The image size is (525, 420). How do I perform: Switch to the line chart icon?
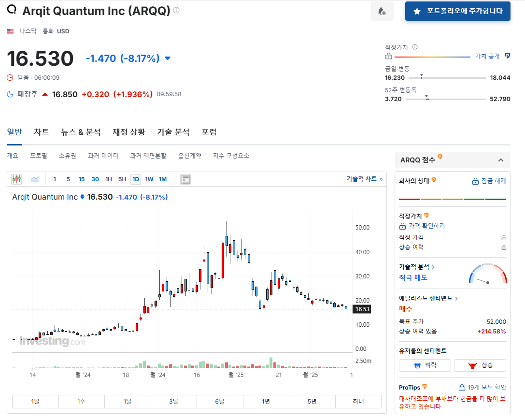pyautogui.click(x=34, y=179)
